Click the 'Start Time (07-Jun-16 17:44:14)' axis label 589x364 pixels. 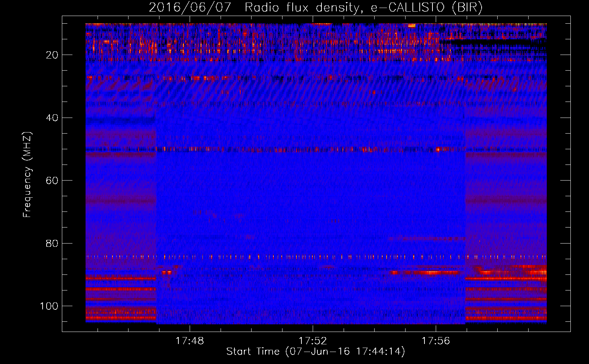tap(316, 352)
